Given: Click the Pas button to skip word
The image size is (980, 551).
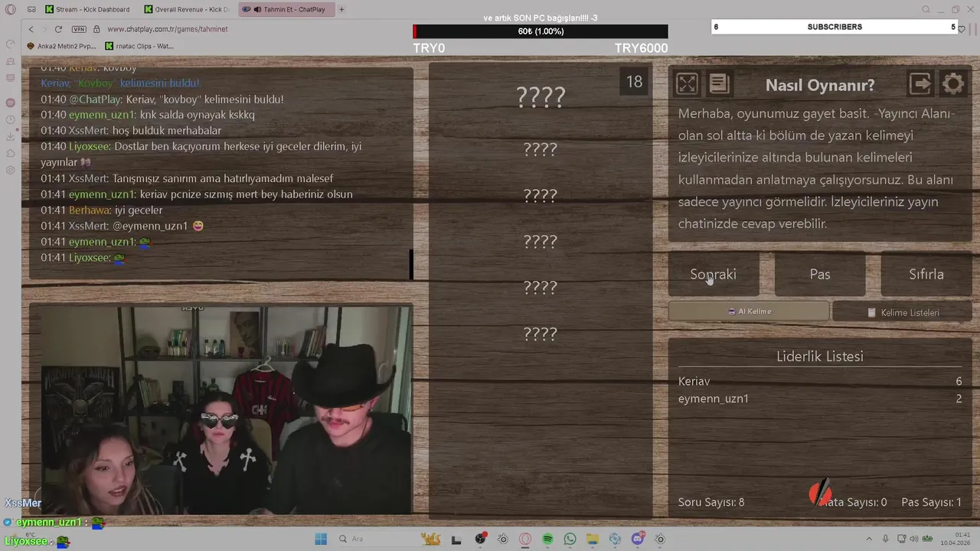Looking at the screenshot, I should 820,274.
